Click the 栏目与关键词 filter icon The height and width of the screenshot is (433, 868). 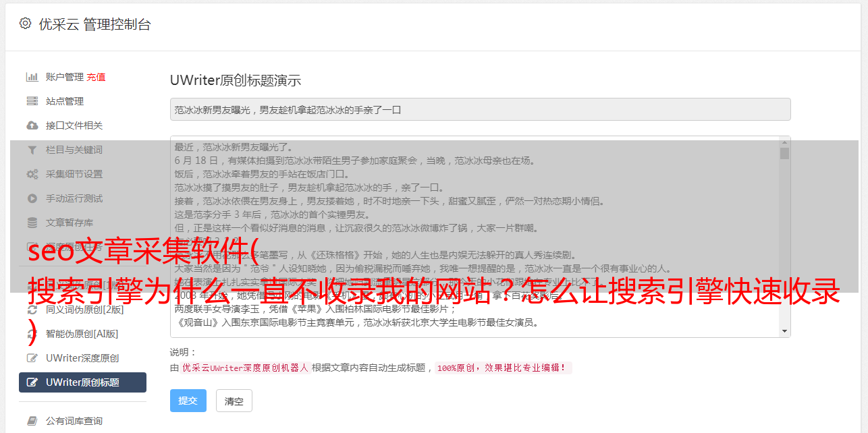point(32,150)
